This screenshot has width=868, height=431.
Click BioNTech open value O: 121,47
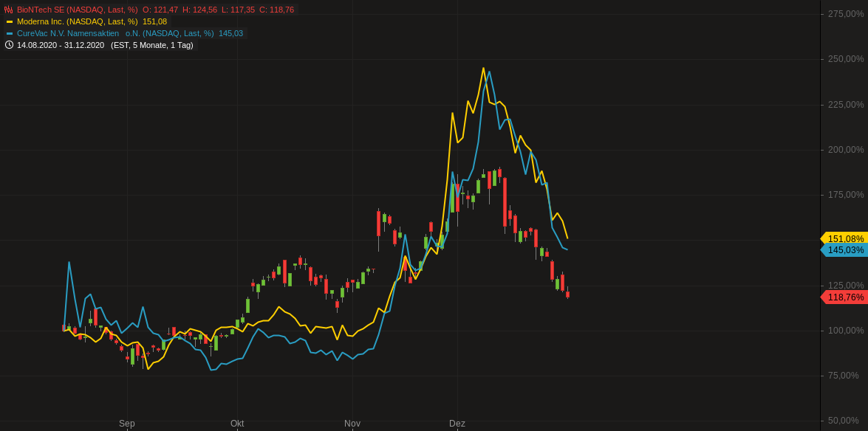[160, 10]
